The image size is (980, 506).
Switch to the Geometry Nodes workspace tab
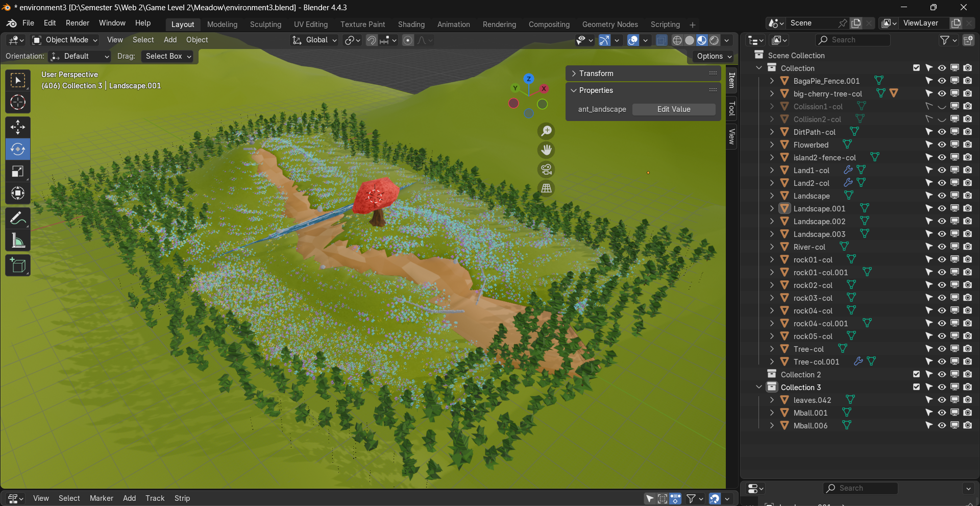(x=609, y=25)
